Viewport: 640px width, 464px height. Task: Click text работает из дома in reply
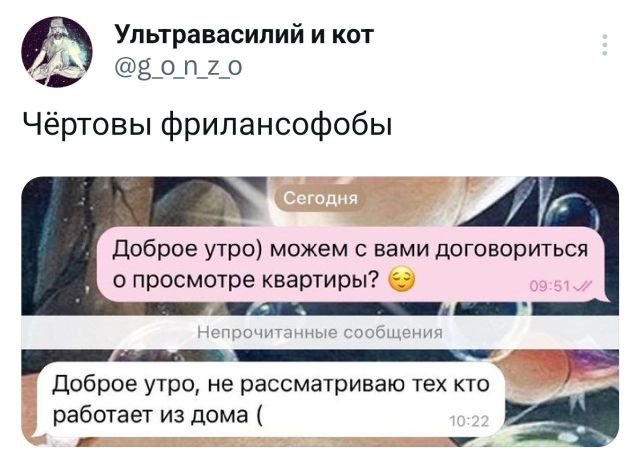pos(151,415)
